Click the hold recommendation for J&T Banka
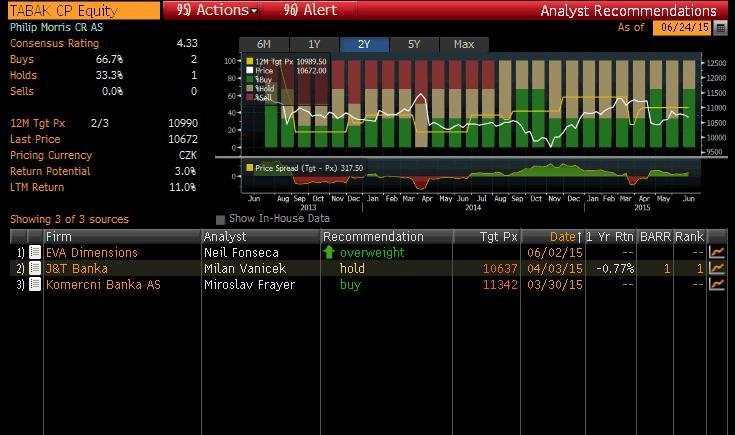 click(x=352, y=269)
